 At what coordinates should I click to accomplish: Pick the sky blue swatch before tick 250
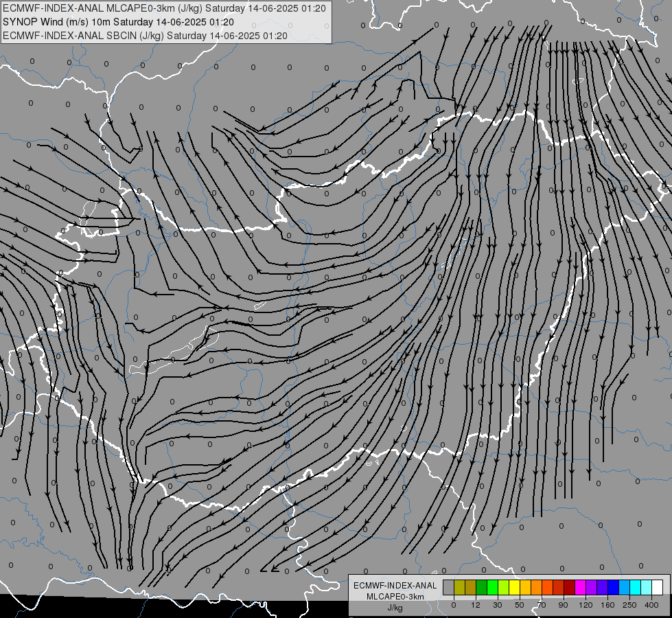[625, 588]
